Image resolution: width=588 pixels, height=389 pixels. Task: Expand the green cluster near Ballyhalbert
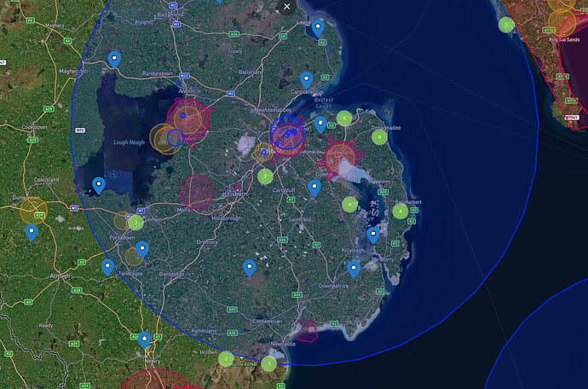click(400, 212)
